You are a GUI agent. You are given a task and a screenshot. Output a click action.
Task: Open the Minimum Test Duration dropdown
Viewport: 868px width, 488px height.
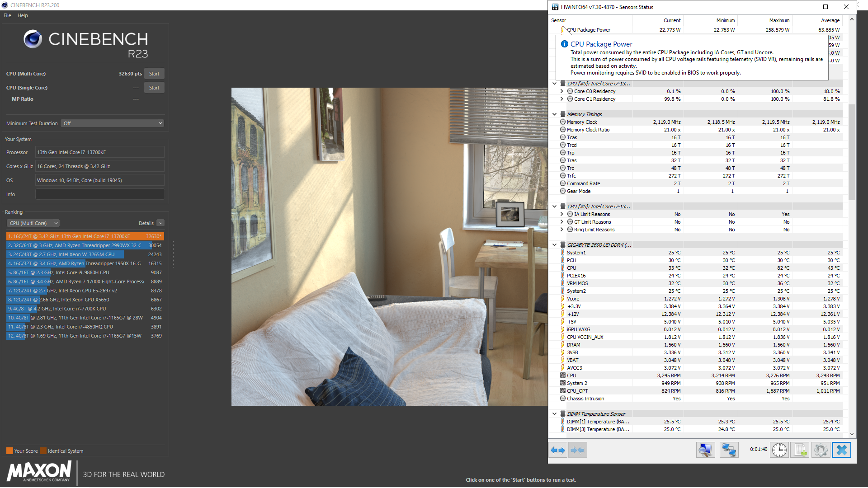click(x=112, y=123)
